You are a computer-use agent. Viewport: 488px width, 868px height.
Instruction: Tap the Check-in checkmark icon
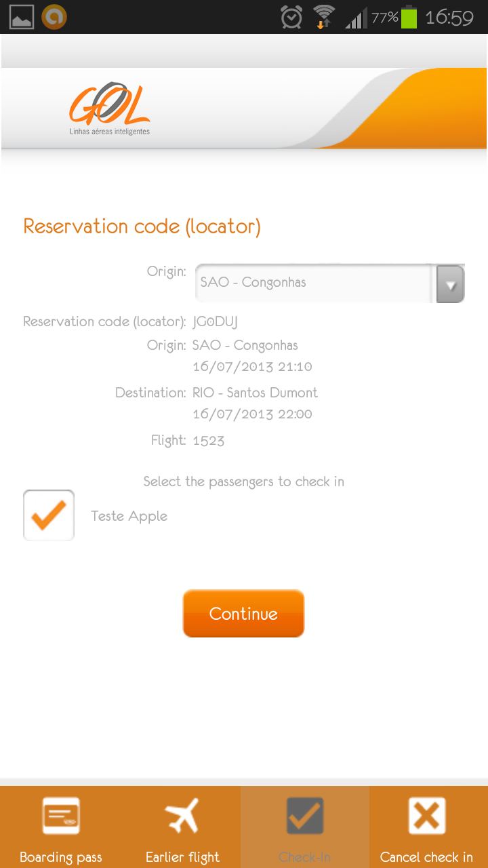[x=305, y=815]
